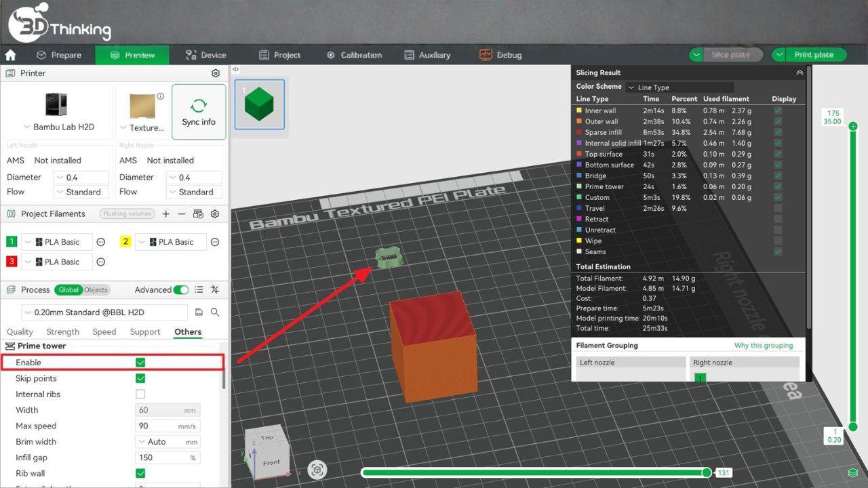Search process settings with magnifier icon
Screen dimensions: 868x488
[x=215, y=312]
